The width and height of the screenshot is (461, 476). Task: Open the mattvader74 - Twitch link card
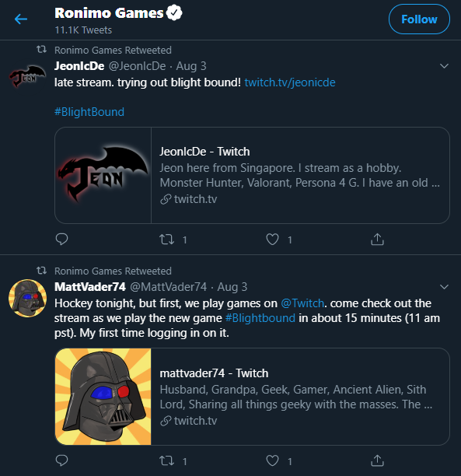point(252,397)
